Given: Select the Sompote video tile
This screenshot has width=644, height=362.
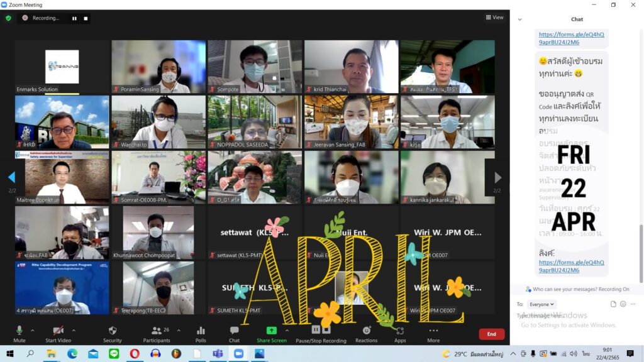Looking at the screenshot, I should tap(255, 67).
